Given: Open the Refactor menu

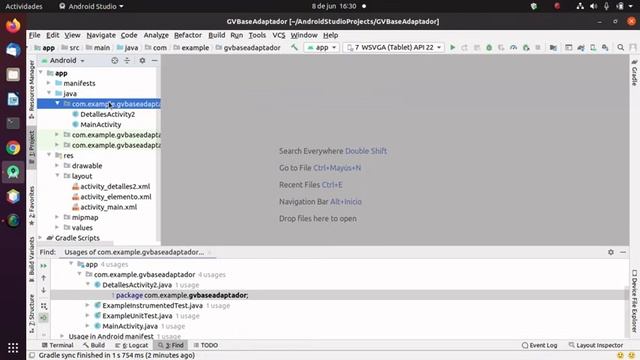Looking at the screenshot, I should pos(188,35).
